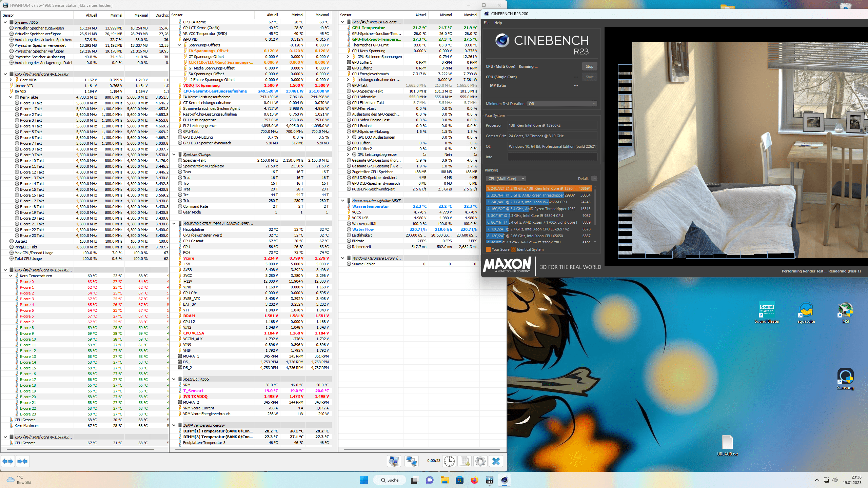Collapse the System: ASUS sensor group
The width and height of the screenshot is (868, 488).
pyautogui.click(x=5, y=22)
